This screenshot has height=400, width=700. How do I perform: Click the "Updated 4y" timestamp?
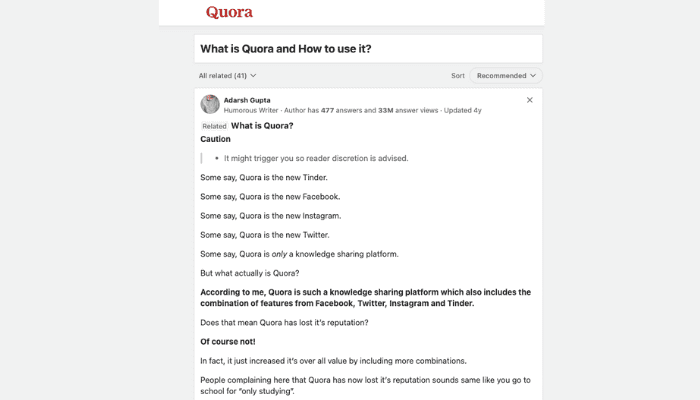[x=463, y=110]
